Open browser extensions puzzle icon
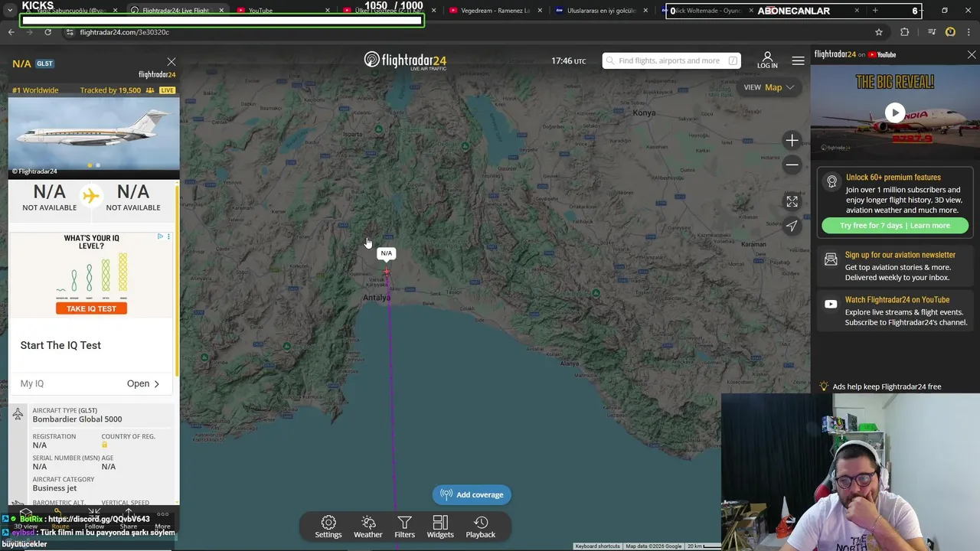This screenshot has height=551, width=980. [x=905, y=32]
